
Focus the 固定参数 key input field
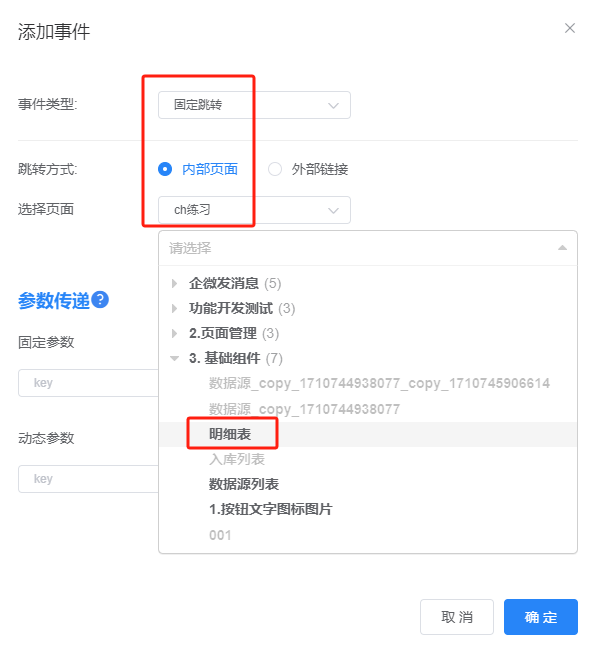88,383
